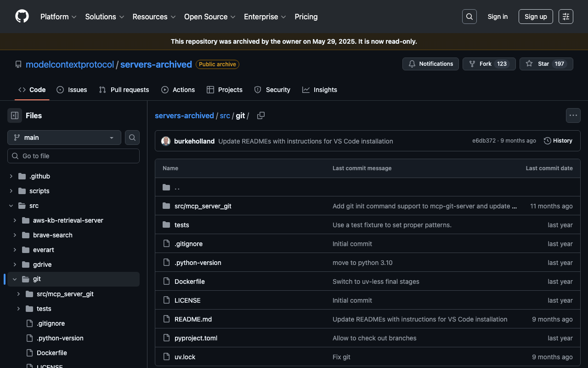Star the servers-archived repository
The width and height of the screenshot is (588, 368).
coord(537,64)
